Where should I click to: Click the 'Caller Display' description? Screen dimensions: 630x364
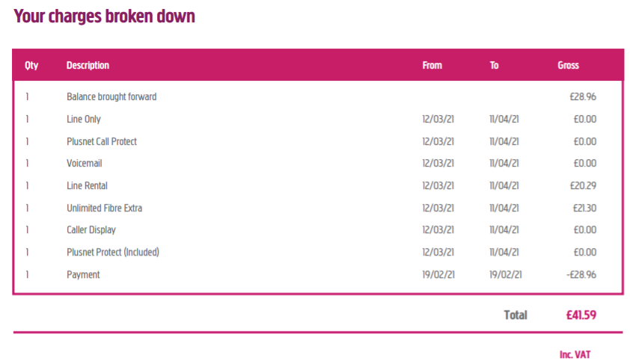pos(91,229)
